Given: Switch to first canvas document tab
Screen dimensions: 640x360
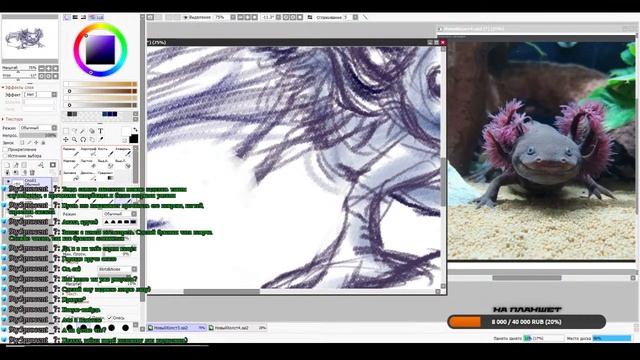Looking at the screenshot, I should click(x=176, y=328).
